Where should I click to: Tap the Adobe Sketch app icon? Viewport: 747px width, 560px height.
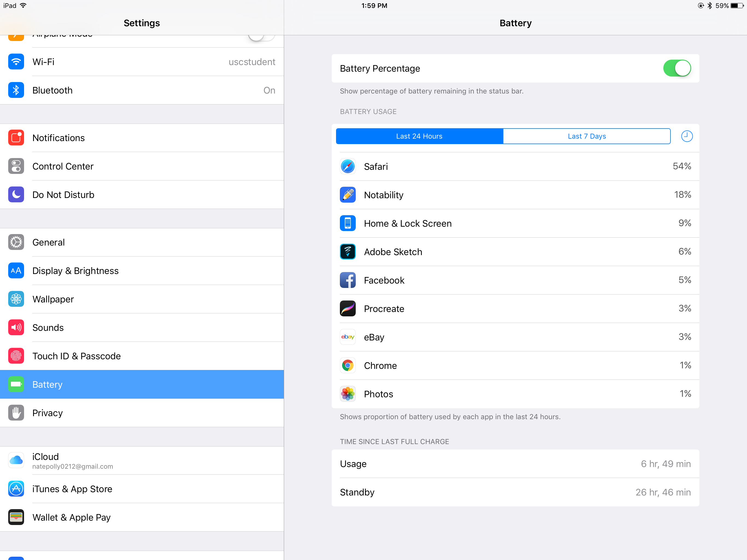tap(348, 252)
